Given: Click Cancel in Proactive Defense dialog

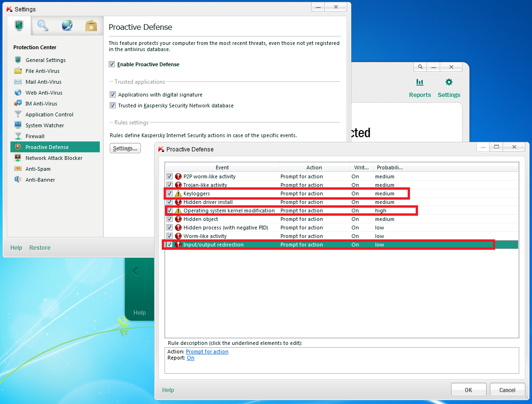Looking at the screenshot, I should [x=507, y=390].
